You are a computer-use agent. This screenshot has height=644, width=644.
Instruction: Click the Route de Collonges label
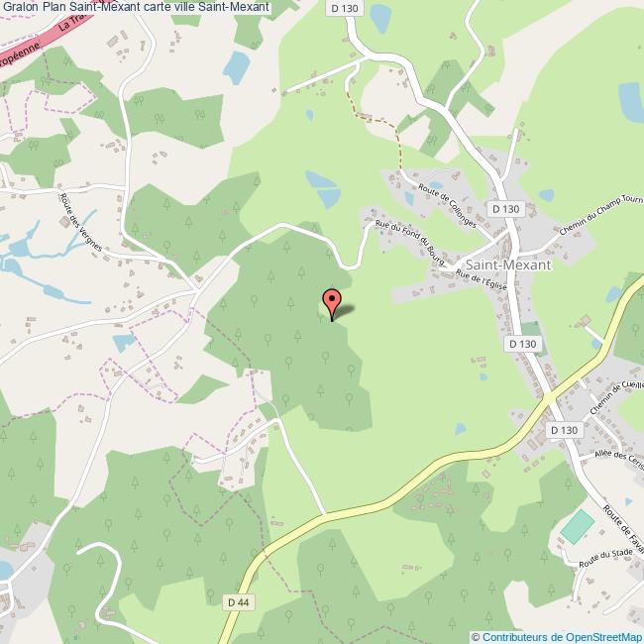pyautogui.click(x=447, y=205)
